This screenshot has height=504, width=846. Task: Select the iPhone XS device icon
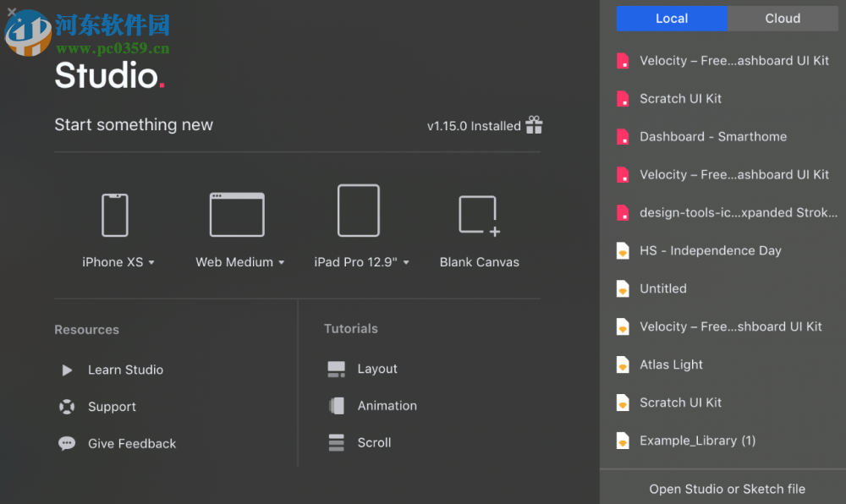tap(115, 213)
